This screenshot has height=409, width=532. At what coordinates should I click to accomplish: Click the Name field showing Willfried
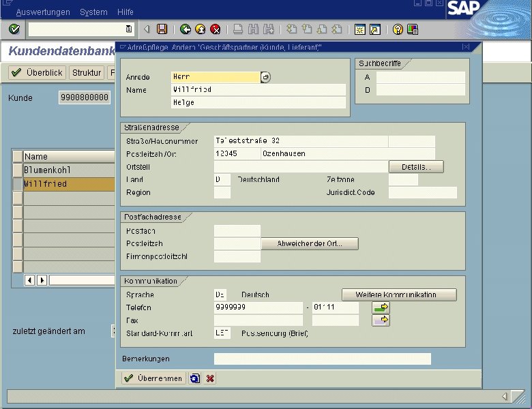pyautogui.click(x=258, y=89)
